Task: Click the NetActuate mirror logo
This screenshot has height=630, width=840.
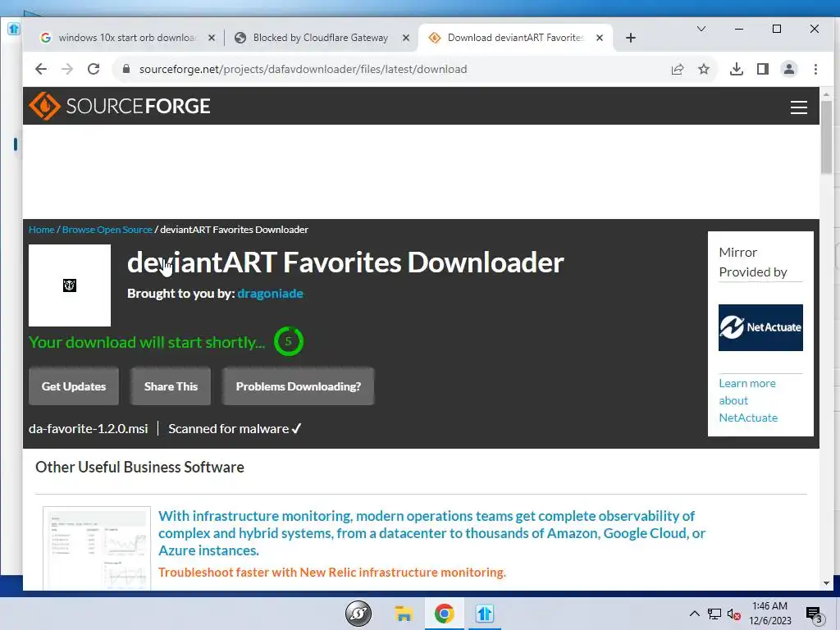Action: point(760,327)
